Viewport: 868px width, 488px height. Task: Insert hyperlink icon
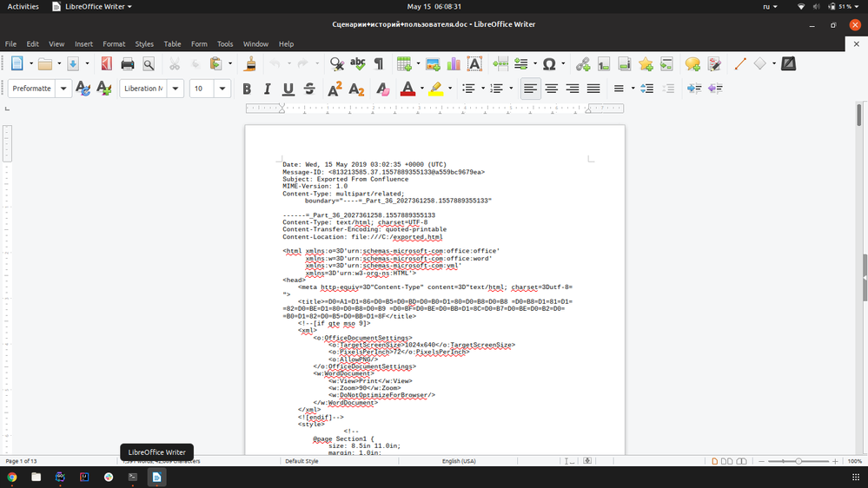(583, 64)
